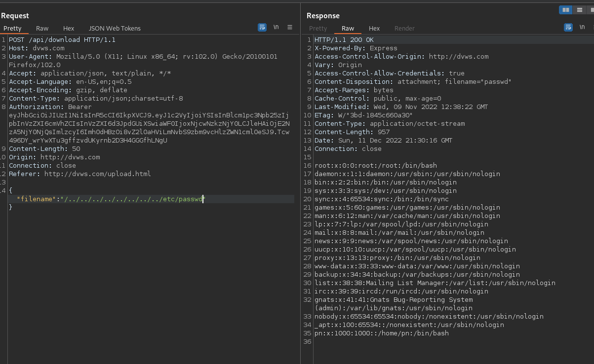Click the 'HTTP/1.1 200 OK' status line

coord(344,40)
